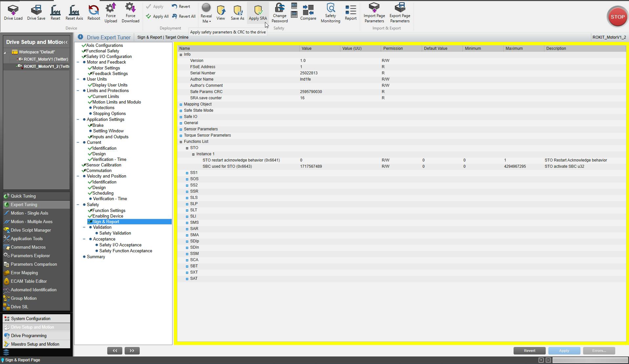The width and height of the screenshot is (629, 364).
Task: Select Safety Validation in the tree
Action: 115,233
